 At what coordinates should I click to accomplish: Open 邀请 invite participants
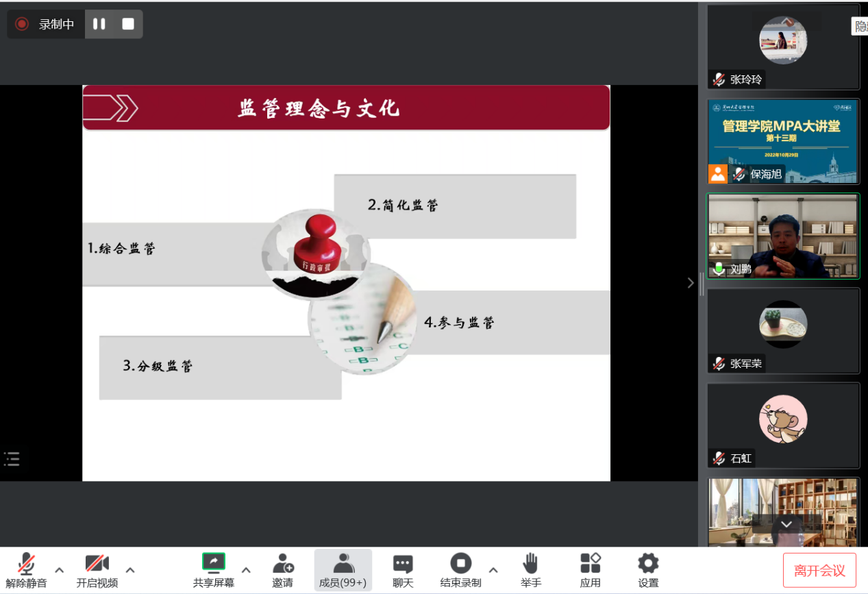click(282, 570)
